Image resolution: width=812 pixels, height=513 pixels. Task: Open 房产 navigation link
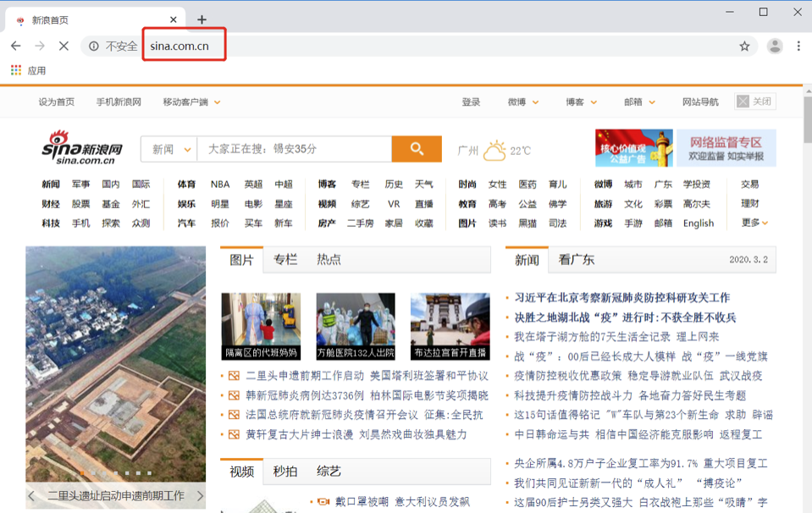[327, 223]
